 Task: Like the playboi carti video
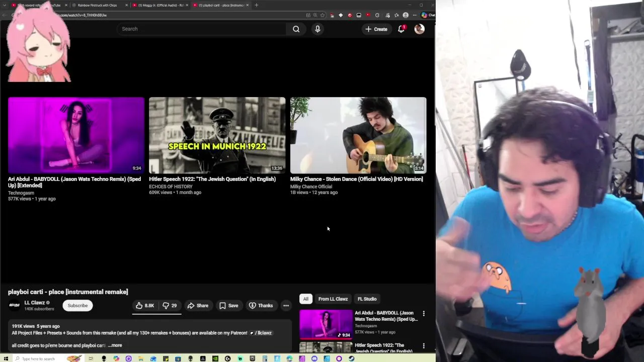[145, 306]
